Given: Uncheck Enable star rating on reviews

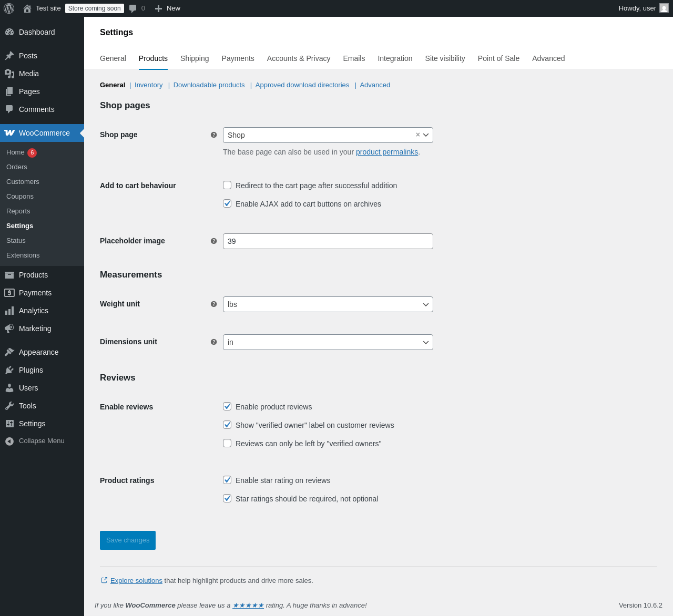Looking at the screenshot, I should click(x=227, y=480).
